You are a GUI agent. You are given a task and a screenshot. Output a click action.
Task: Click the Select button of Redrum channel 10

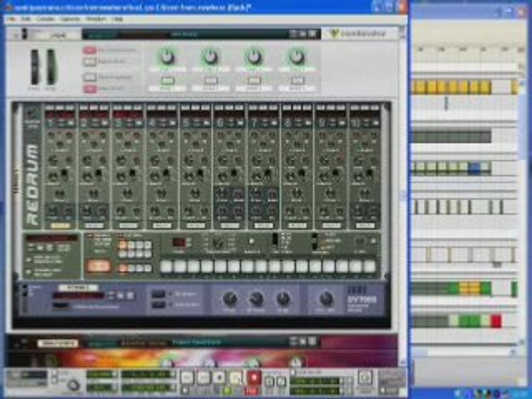(365, 226)
